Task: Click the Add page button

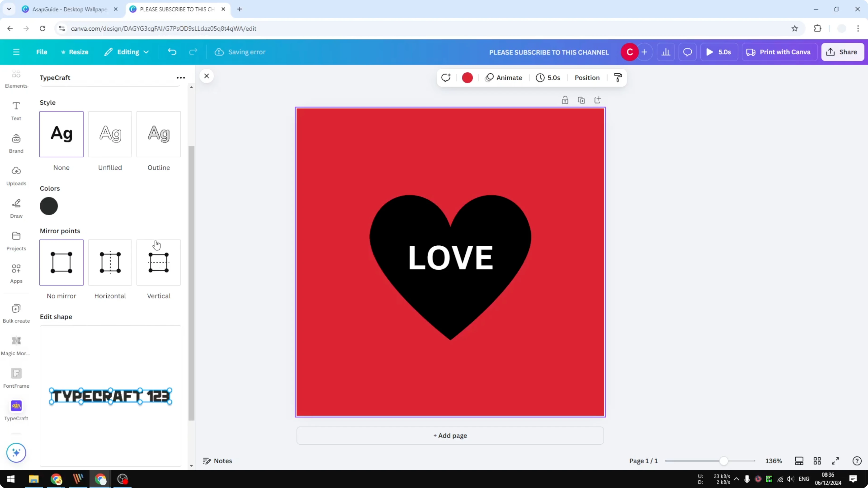Action: [x=450, y=435]
